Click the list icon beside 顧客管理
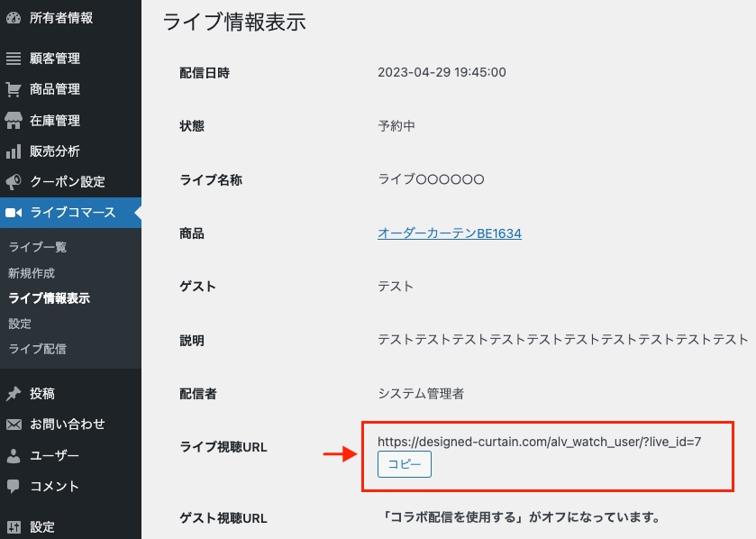Viewport: 756px width, 539px height. click(14, 59)
